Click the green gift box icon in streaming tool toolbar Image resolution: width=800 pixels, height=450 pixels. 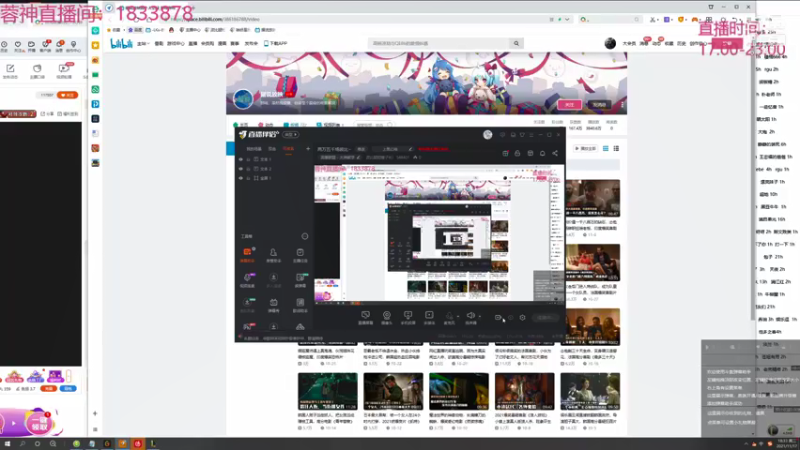(x=505, y=153)
